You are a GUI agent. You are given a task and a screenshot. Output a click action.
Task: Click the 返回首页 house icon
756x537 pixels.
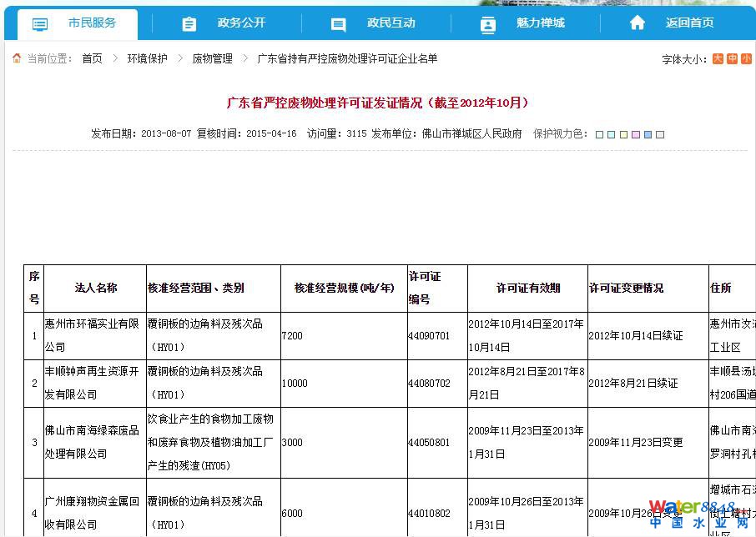[638, 23]
